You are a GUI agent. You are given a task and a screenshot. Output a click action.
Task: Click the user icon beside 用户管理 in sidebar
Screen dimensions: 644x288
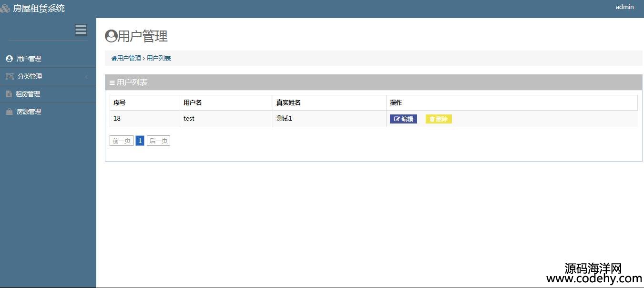(9, 59)
